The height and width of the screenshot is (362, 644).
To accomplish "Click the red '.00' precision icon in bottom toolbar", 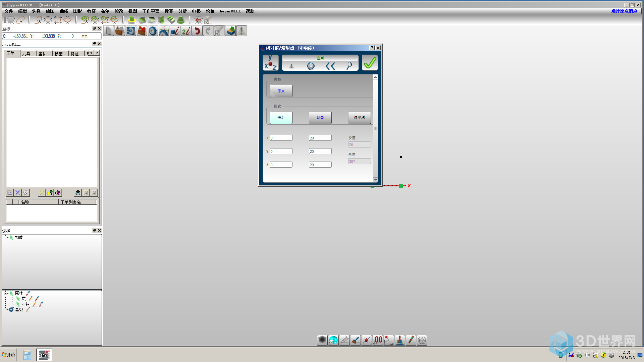I will click(x=378, y=340).
